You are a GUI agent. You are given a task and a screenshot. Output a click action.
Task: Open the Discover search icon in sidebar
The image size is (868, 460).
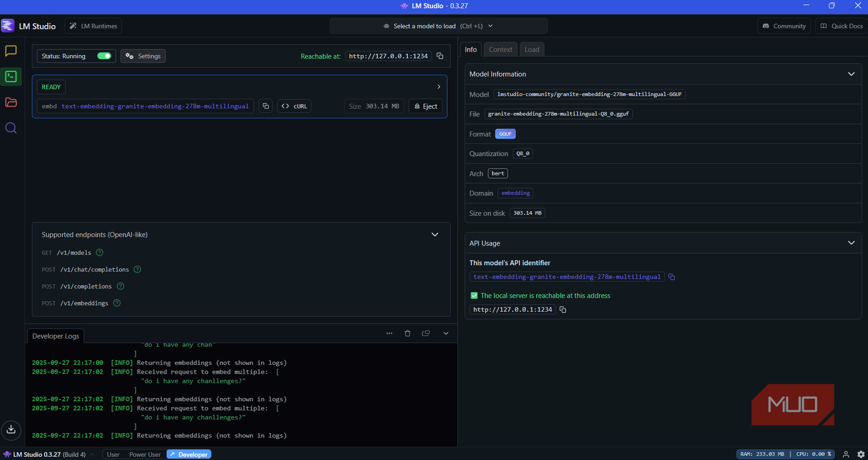coord(11,128)
